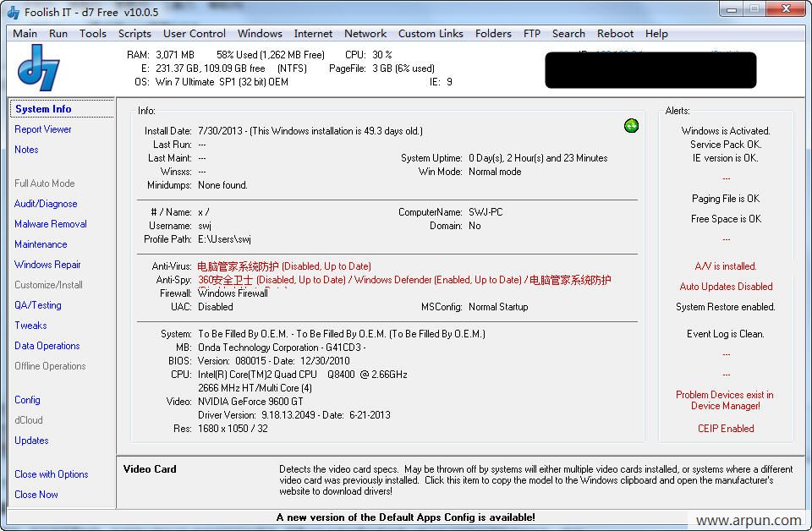
Task: Click the MB Onda Technology Corporation value
Action: click(282, 348)
